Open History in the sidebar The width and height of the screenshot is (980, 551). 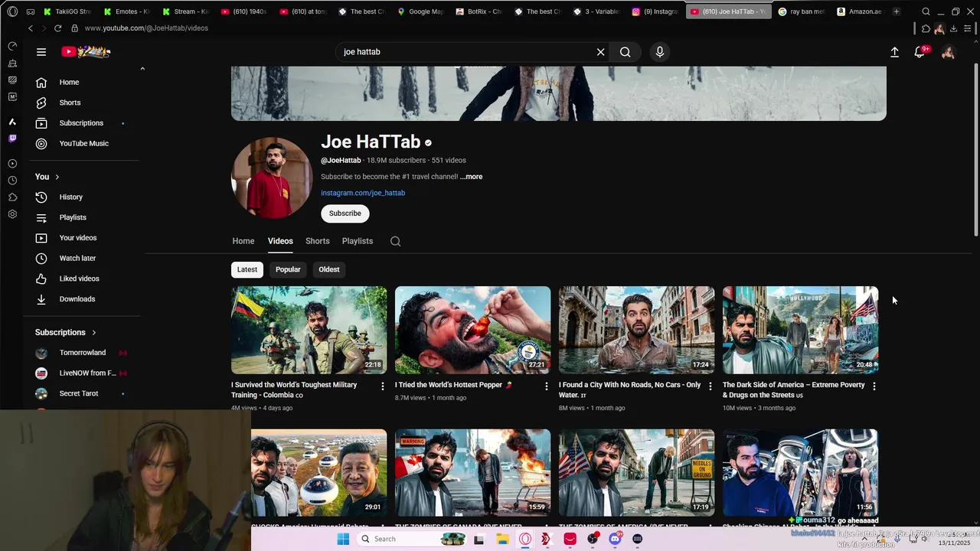[84, 197]
